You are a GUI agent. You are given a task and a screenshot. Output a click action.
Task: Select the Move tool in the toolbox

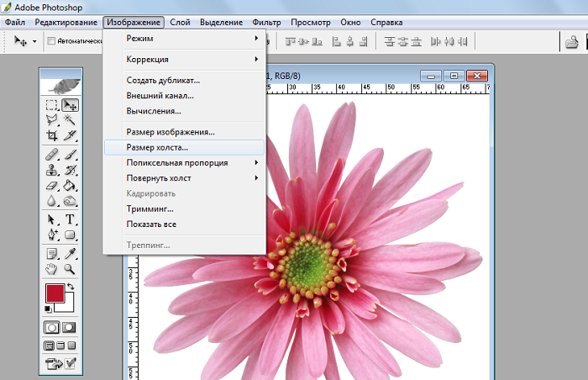point(70,105)
